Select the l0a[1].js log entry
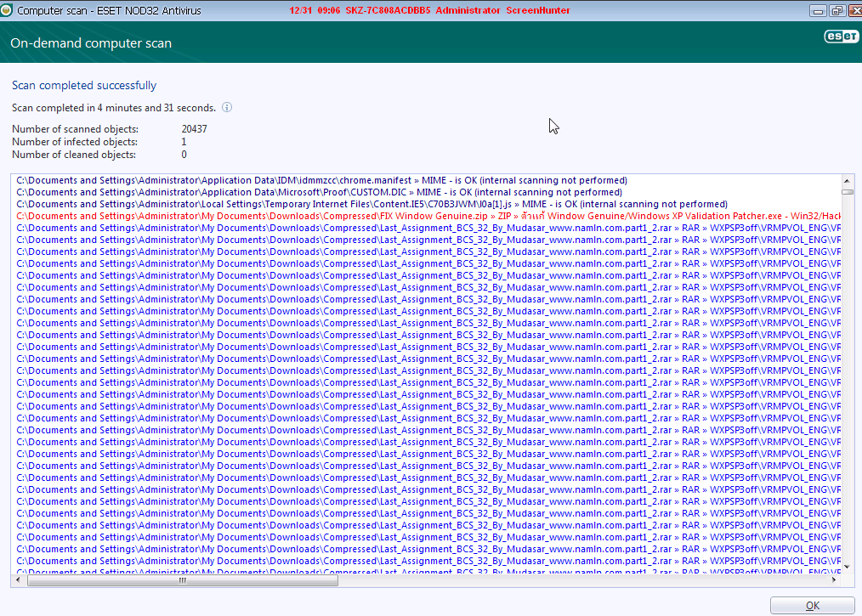862x616 pixels. [x=371, y=205]
